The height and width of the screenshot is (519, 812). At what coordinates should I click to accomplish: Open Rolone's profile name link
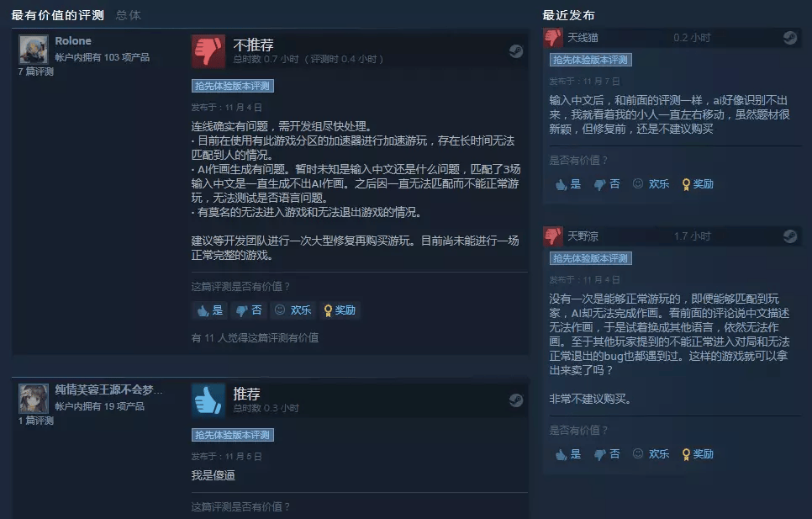pos(73,41)
